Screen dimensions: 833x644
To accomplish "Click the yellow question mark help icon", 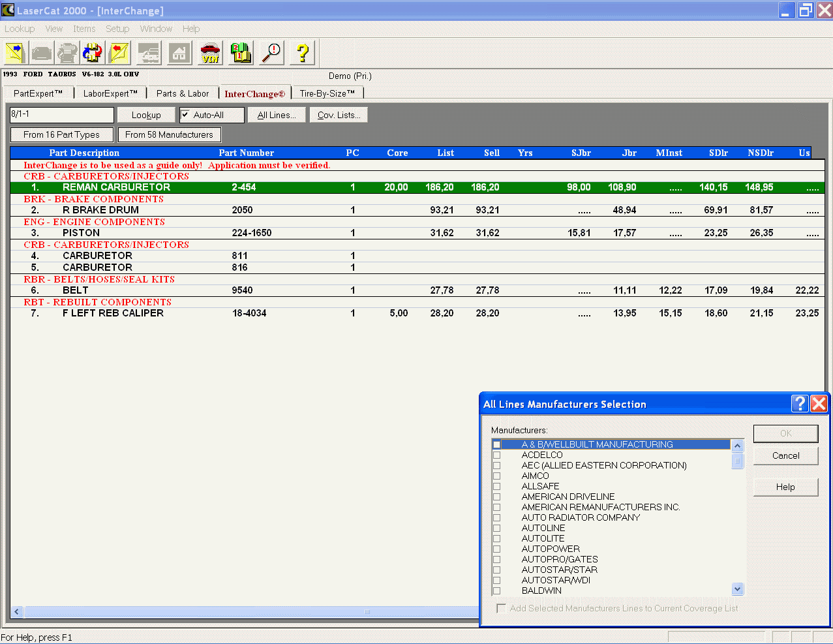I will click(x=302, y=53).
